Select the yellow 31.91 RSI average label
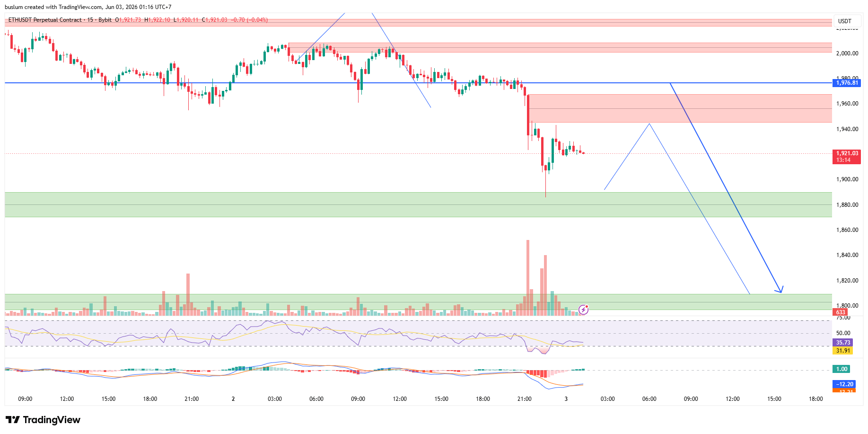Screen dimensions: 868x434 tap(843, 351)
